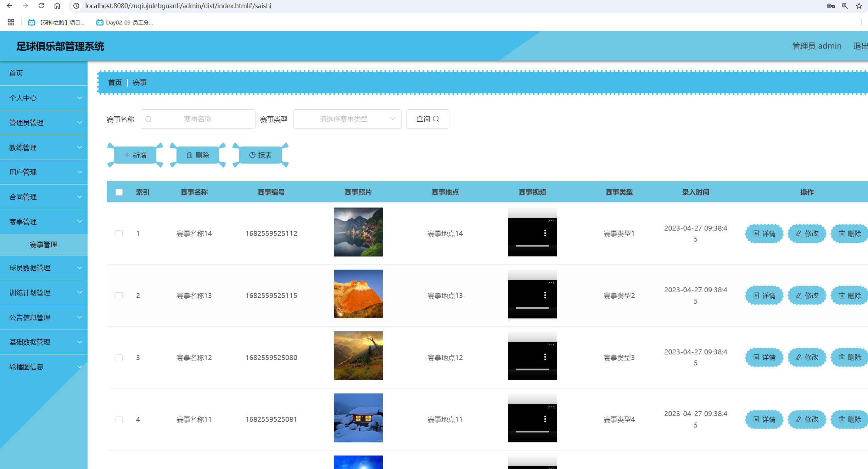Open the 【码神之路】项目 bookmark
The width and height of the screenshot is (868, 469).
(56, 22)
